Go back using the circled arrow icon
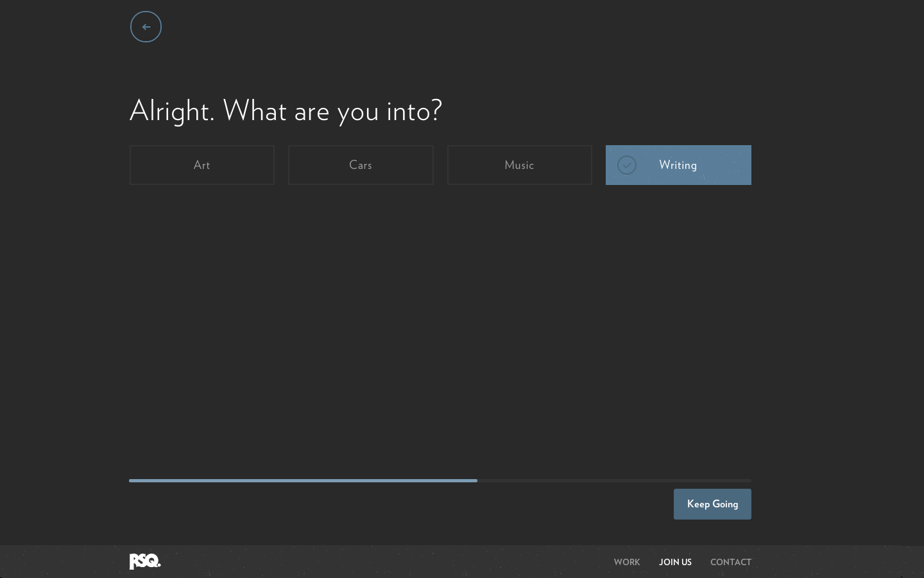 tap(146, 27)
